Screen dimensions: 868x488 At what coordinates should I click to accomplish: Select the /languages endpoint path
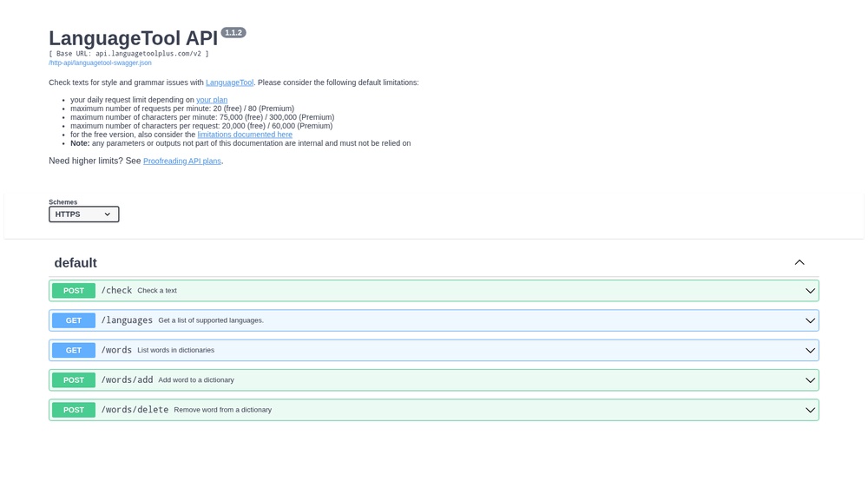tap(127, 320)
